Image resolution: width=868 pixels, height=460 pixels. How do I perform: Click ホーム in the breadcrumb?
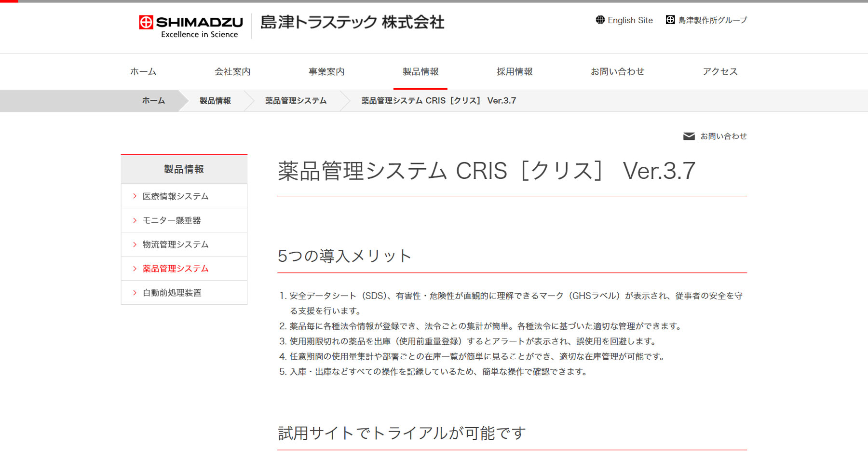click(153, 101)
